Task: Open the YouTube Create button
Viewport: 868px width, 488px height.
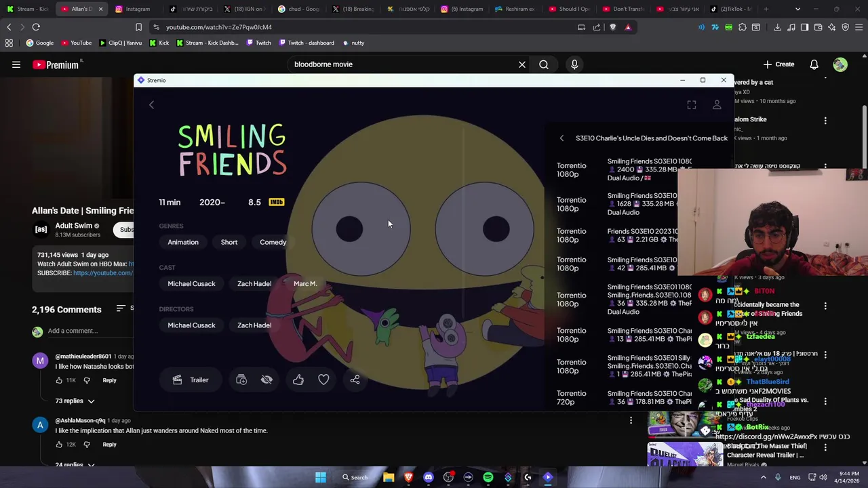Action: [778, 64]
